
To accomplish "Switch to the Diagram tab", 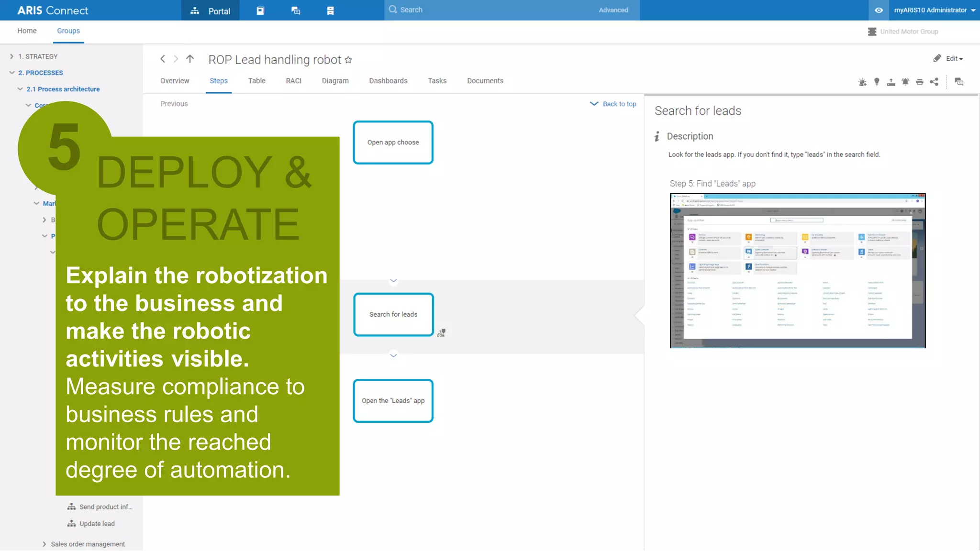I will tap(335, 81).
